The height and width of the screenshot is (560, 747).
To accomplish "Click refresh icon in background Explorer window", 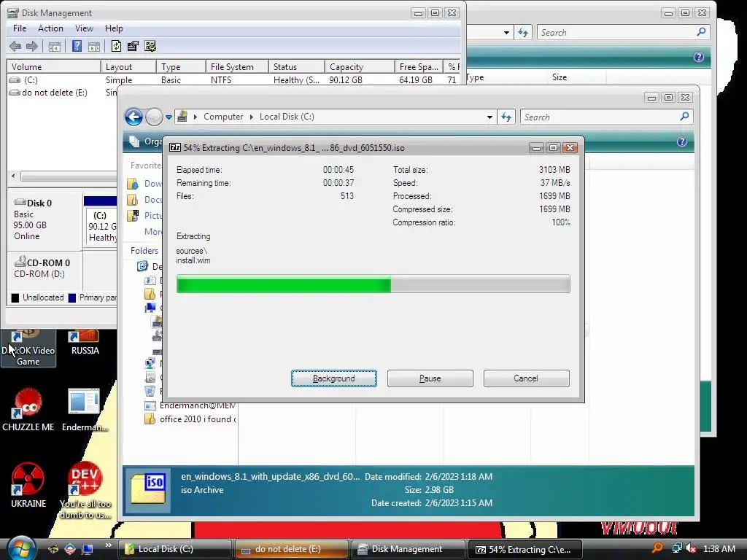I will coord(522,32).
